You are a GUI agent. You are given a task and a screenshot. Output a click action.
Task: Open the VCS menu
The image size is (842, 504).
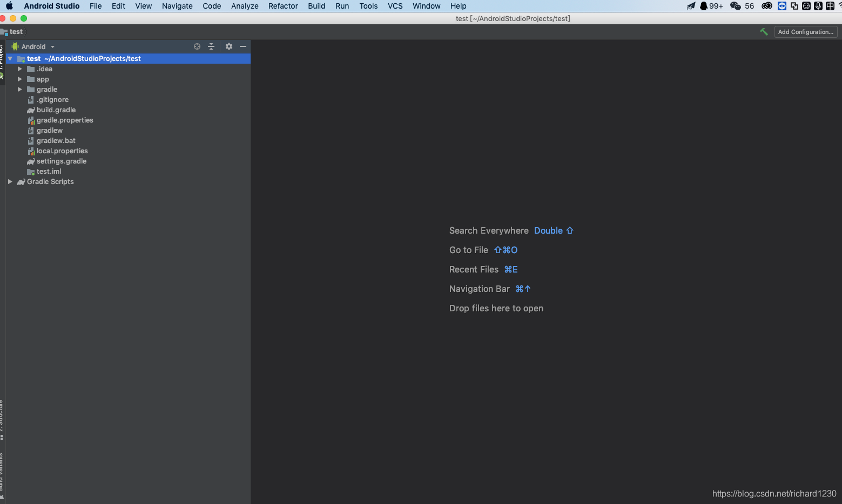395,6
